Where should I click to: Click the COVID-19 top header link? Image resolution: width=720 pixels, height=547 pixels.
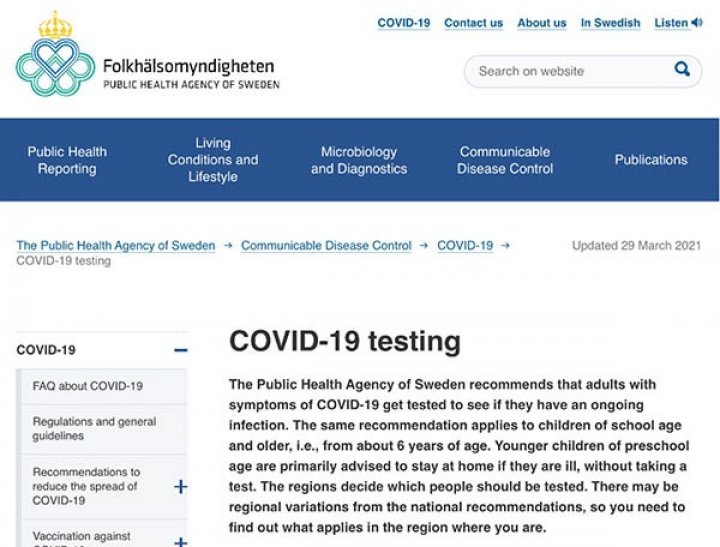coord(404,23)
